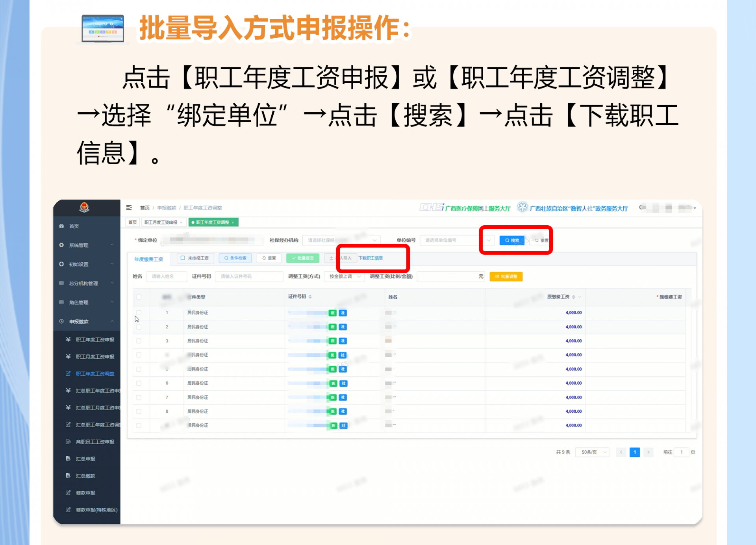
Task: Click the green 医 badge in row 1
Action: pyautogui.click(x=333, y=313)
